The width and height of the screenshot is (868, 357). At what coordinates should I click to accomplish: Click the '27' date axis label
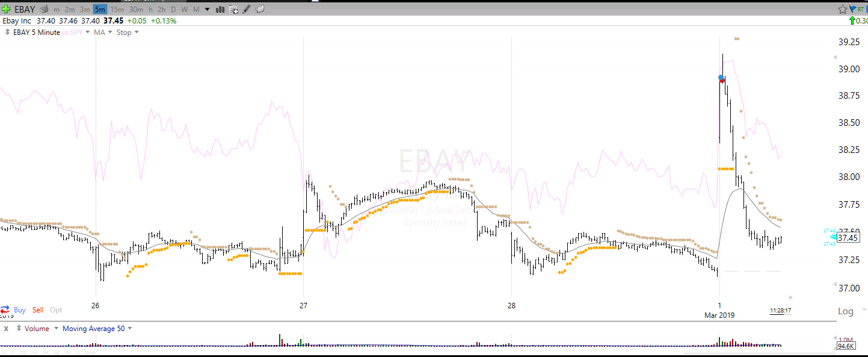[x=303, y=306]
